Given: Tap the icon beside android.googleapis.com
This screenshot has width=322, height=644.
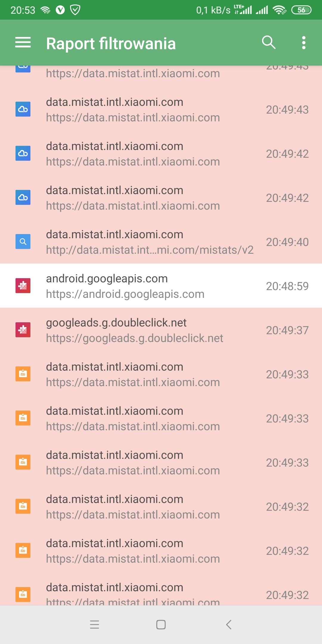Looking at the screenshot, I should pyautogui.click(x=23, y=286).
